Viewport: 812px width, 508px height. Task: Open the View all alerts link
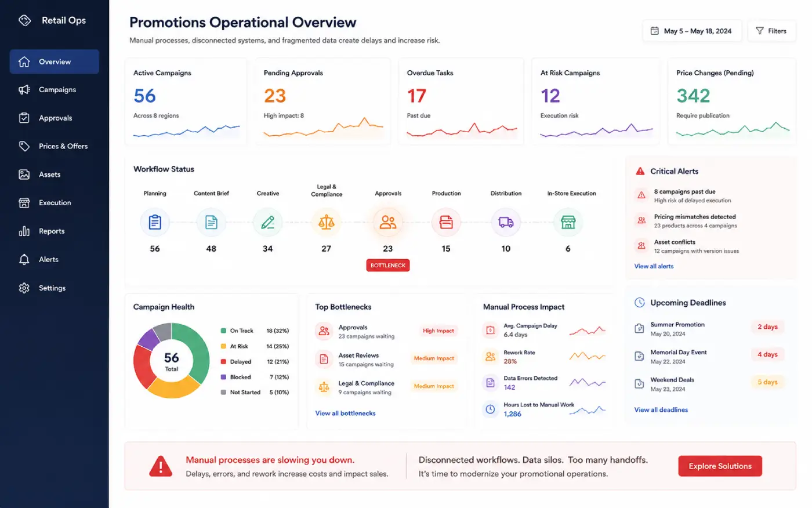click(654, 266)
